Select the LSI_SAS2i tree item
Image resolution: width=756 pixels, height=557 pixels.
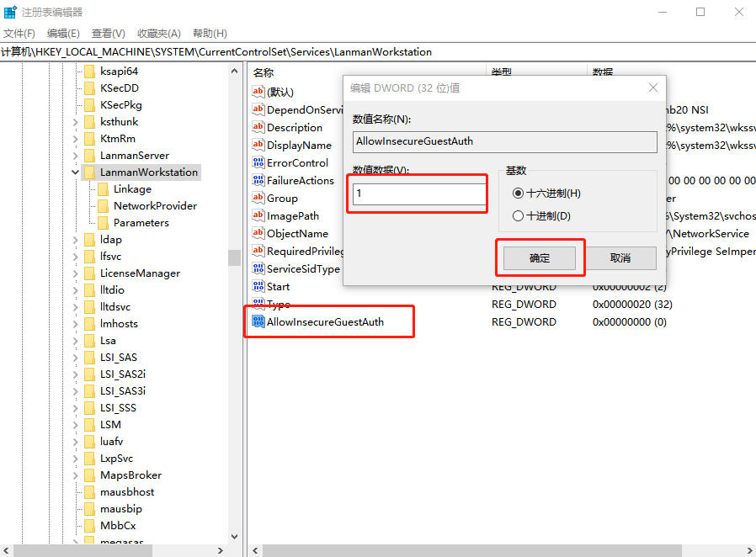tap(123, 374)
